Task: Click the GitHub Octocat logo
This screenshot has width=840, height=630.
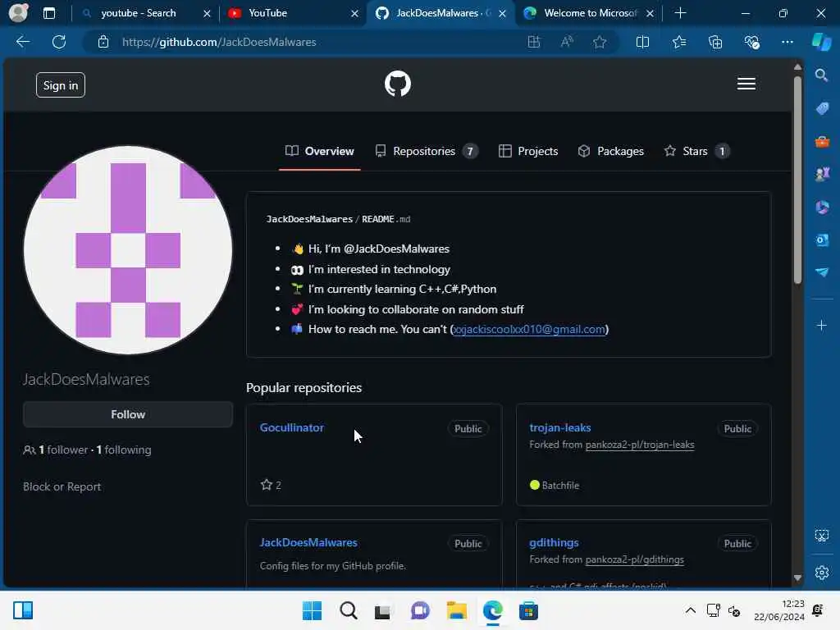Action: (x=398, y=84)
